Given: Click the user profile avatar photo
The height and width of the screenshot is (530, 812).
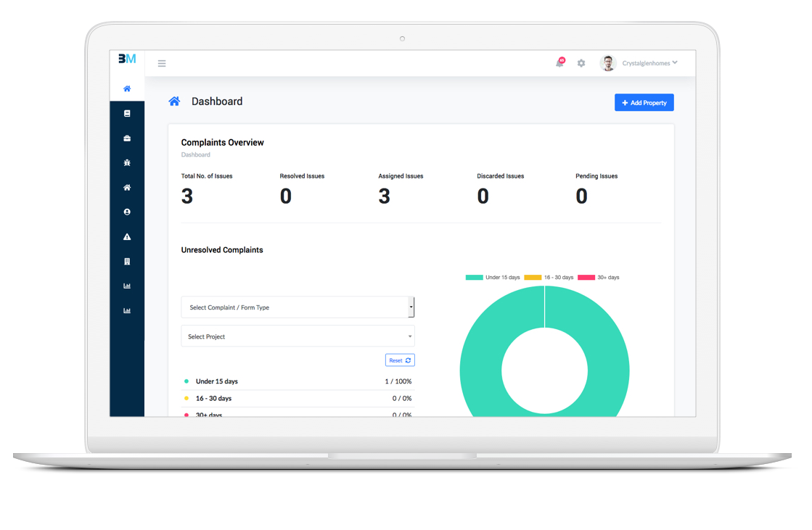Looking at the screenshot, I should click(x=608, y=64).
